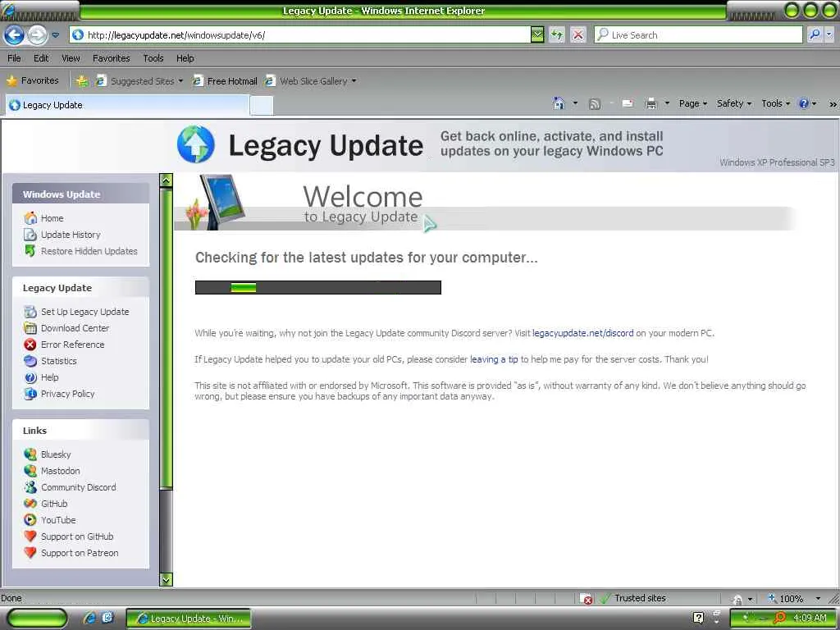This screenshot has width=840, height=630.
Task: Click the Live Search input box
Action: pos(698,34)
